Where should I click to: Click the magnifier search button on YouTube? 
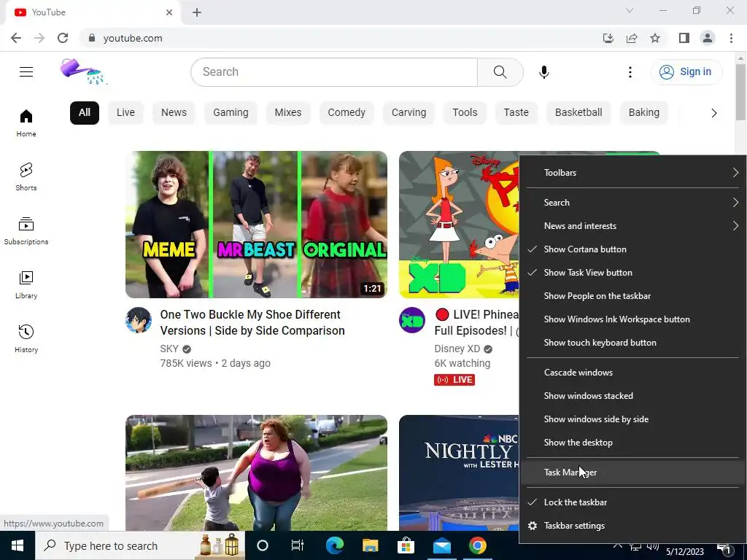click(500, 72)
